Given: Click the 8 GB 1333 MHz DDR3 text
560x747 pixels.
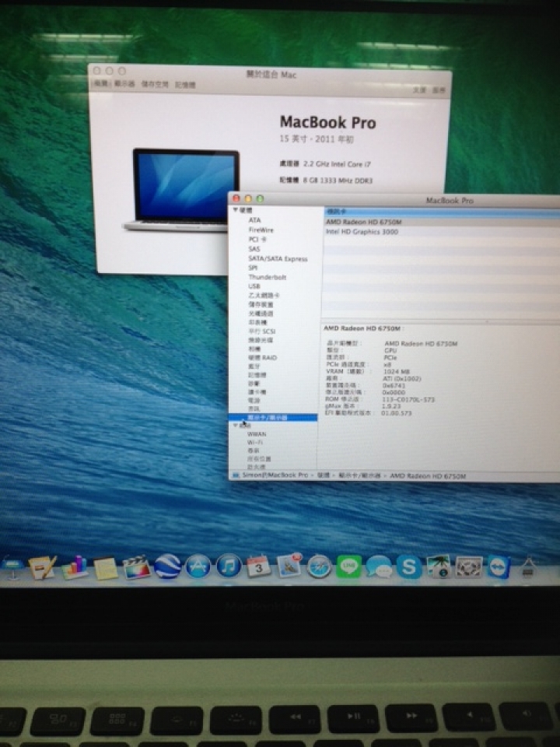Looking at the screenshot, I should [338, 181].
